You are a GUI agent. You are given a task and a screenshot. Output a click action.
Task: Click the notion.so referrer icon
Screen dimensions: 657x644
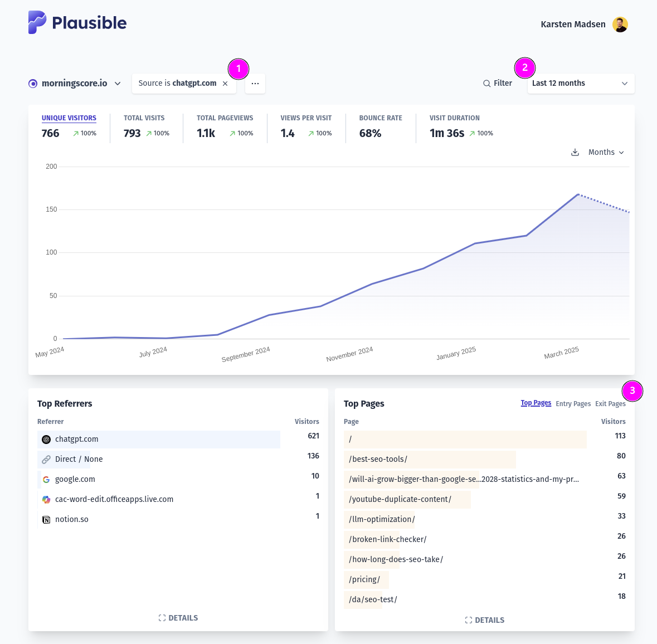46,520
